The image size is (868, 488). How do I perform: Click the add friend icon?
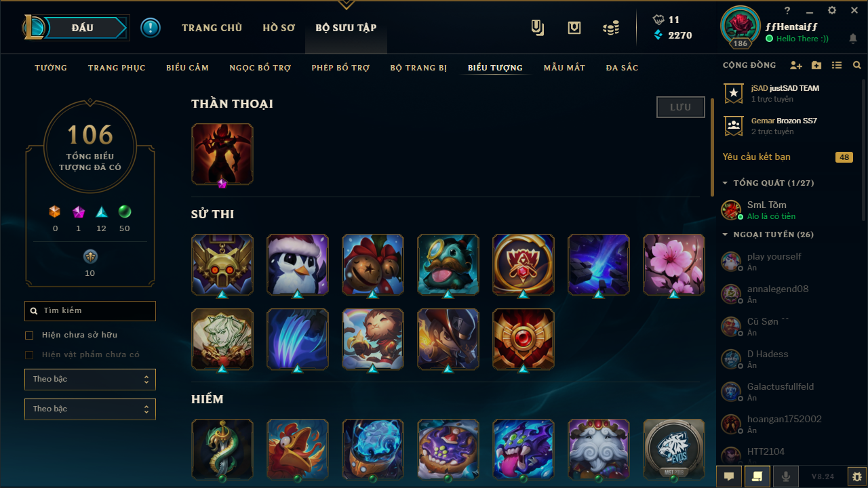click(x=796, y=66)
